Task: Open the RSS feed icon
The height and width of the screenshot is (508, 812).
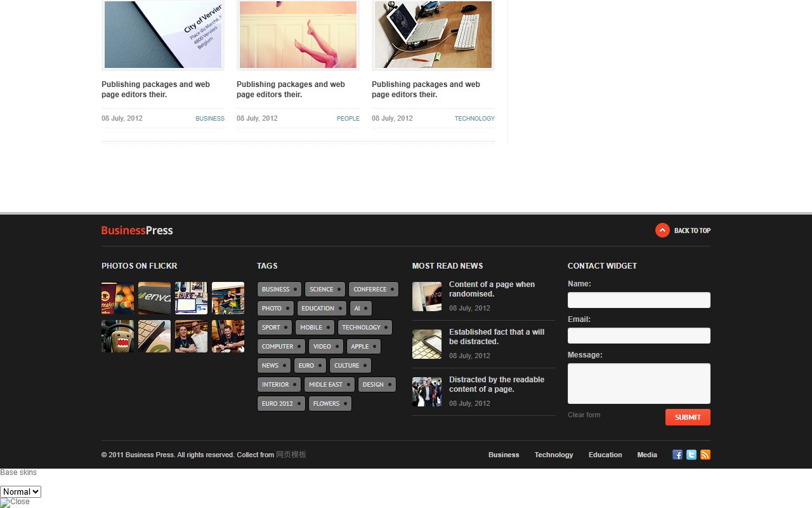Action: (705, 455)
